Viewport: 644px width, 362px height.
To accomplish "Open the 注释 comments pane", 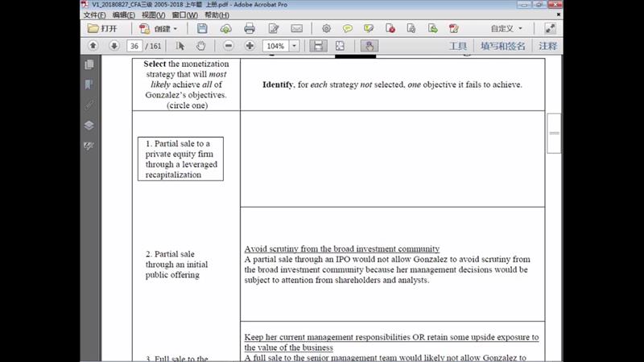I will tap(548, 46).
